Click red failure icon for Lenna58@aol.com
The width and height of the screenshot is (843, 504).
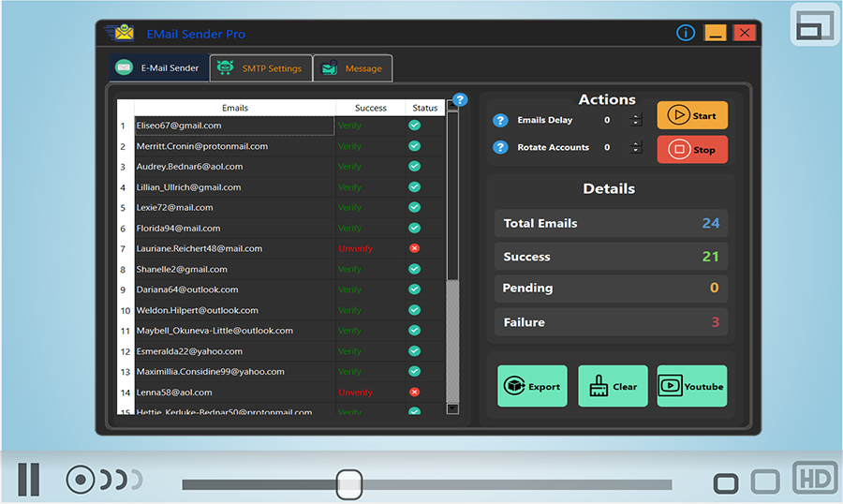tap(415, 393)
